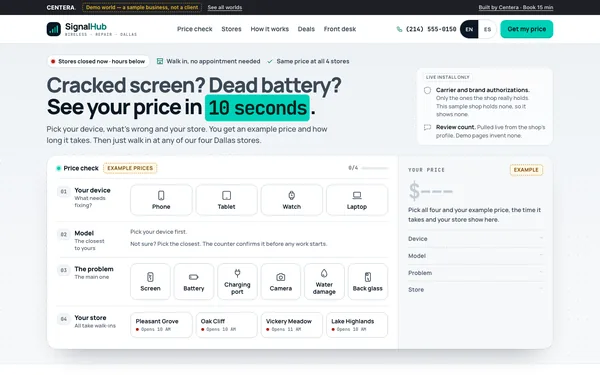Screen dimensions: 600x375
Task: Switch language to ES
Action: tap(487, 29)
